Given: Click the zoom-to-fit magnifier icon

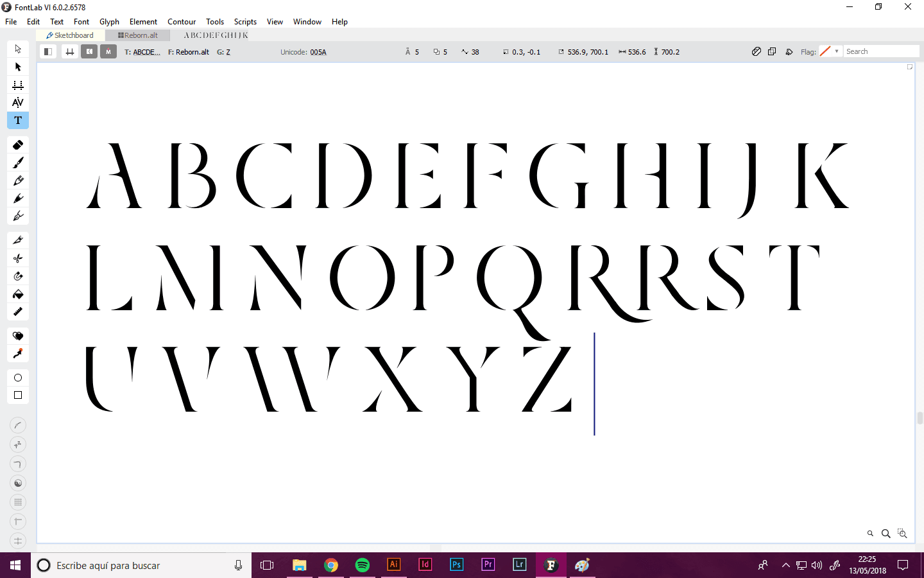Looking at the screenshot, I should click(x=902, y=534).
